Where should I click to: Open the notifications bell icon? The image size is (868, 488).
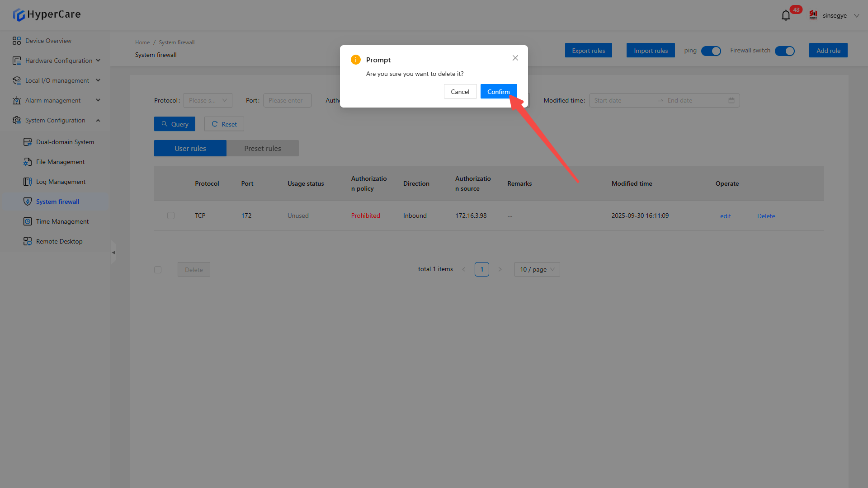[x=786, y=16]
